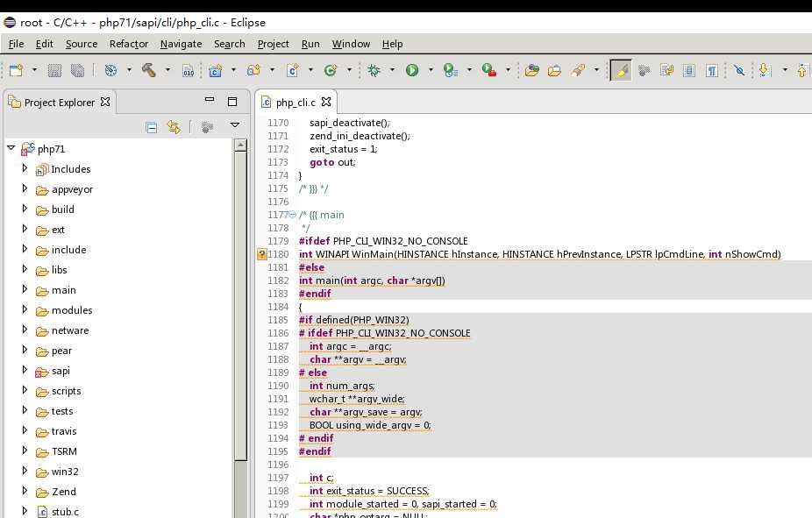This screenshot has height=518, width=812.
Task: Click the Open Type folder icon
Action: [x=554, y=70]
